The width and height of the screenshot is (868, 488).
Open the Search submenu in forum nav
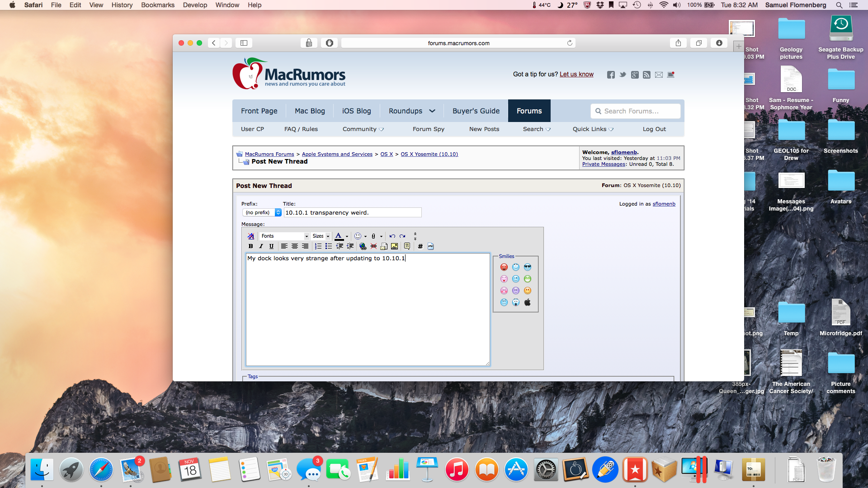pyautogui.click(x=537, y=129)
